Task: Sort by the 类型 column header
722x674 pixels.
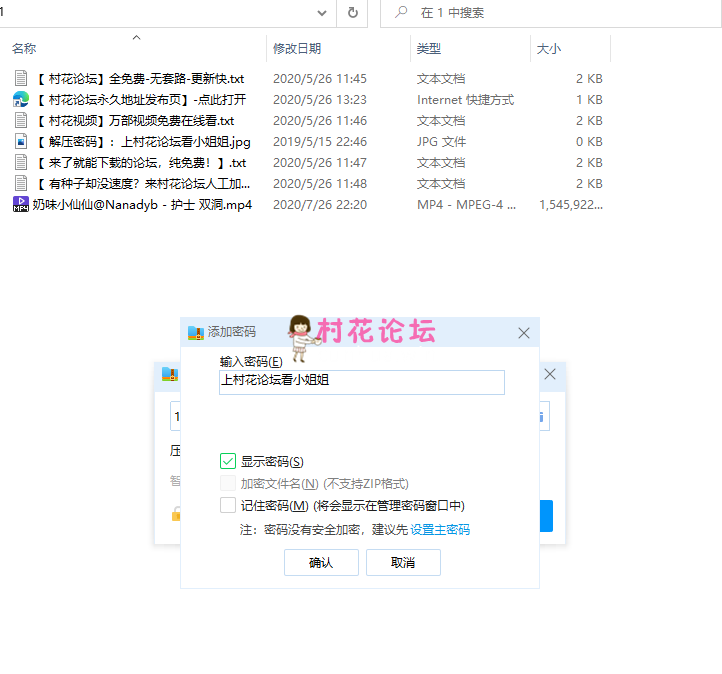Action: click(429, 49)
